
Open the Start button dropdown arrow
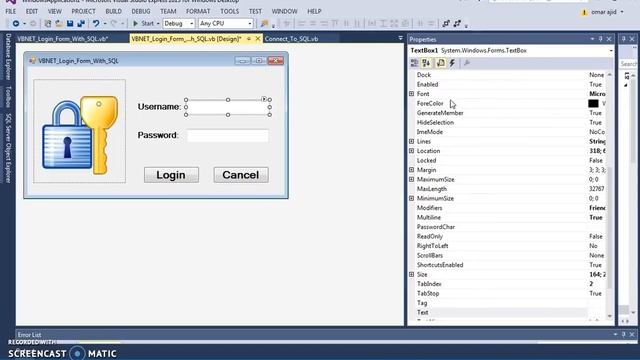[158, 24]
